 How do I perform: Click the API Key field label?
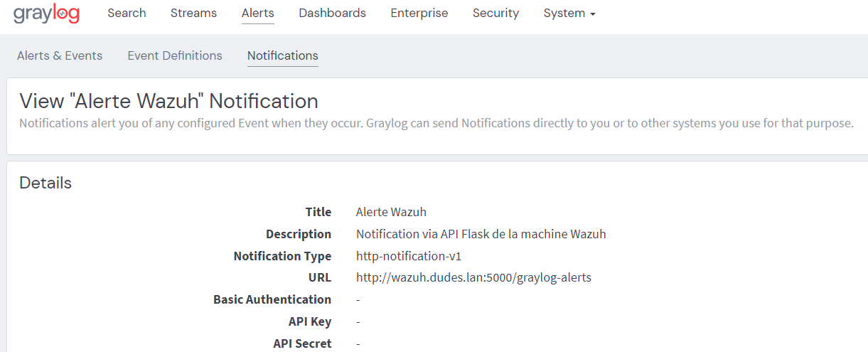click(310, 321)
